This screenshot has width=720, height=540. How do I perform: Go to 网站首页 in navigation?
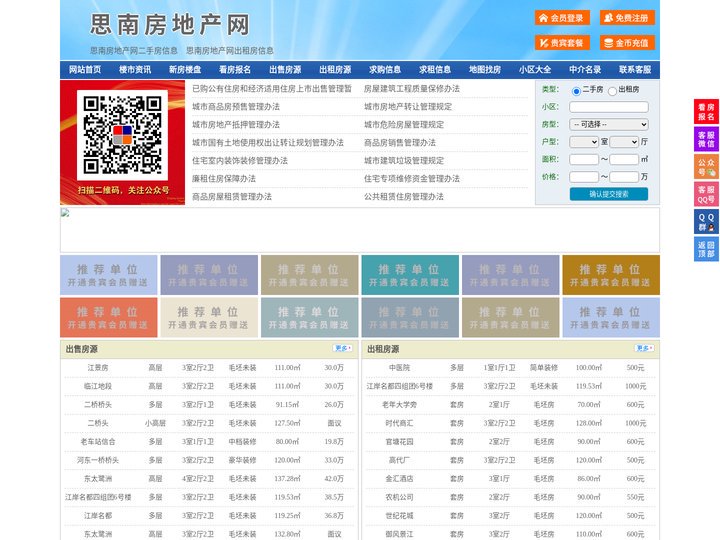pos(85,70)
